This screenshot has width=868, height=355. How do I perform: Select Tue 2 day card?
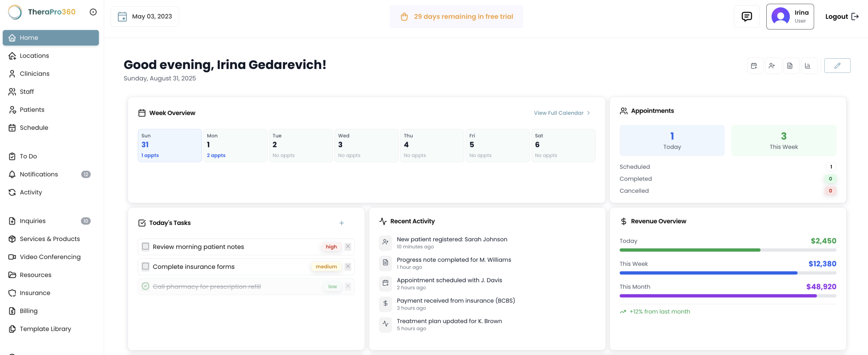301,145
